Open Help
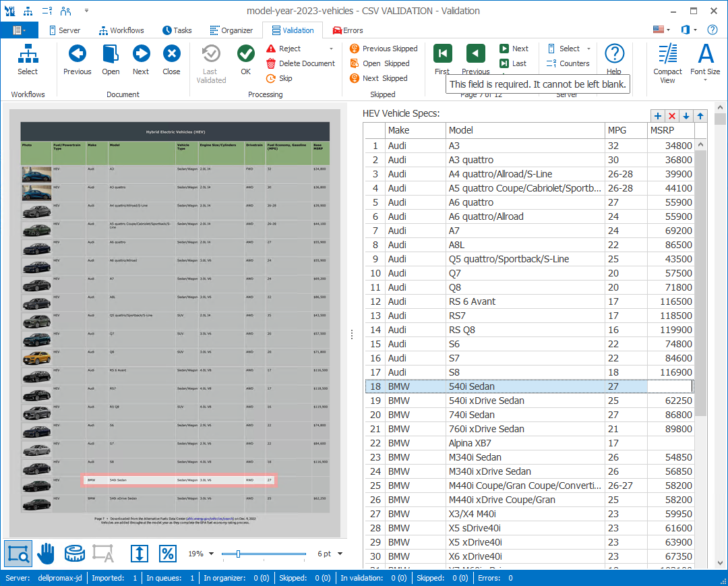The height and width of the screenshot is (586, 728). pyautogui.click(x=614, y=59)
